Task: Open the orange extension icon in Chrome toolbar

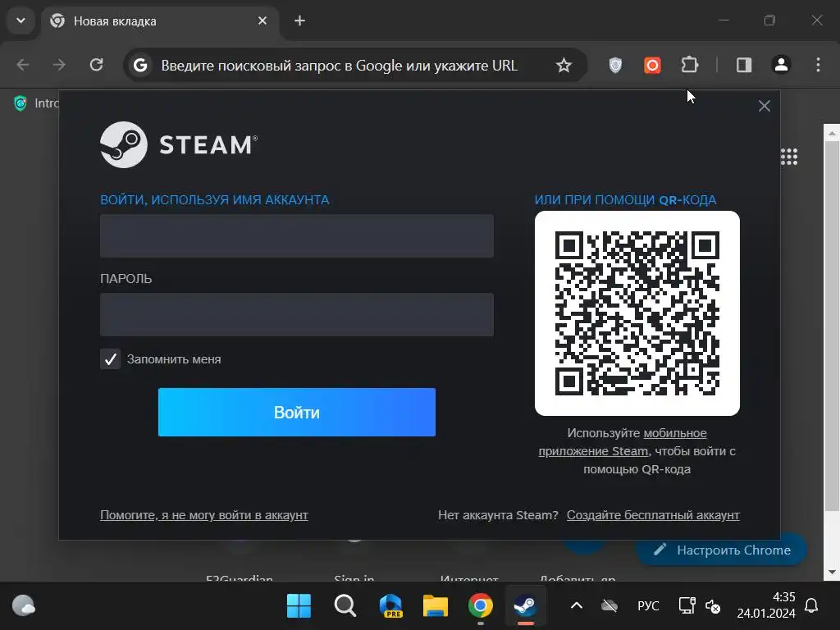Action: coord(652,66)
